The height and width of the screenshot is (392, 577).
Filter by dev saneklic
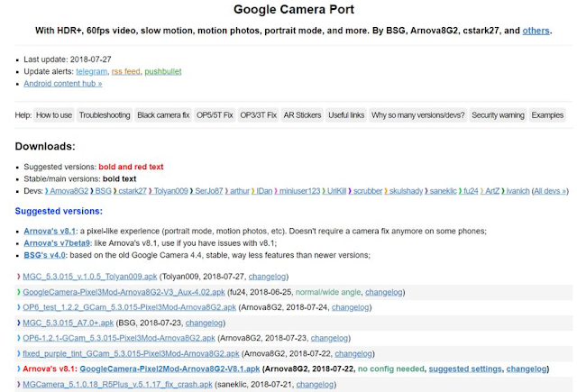pyautogui.click(x=443, y=191)
